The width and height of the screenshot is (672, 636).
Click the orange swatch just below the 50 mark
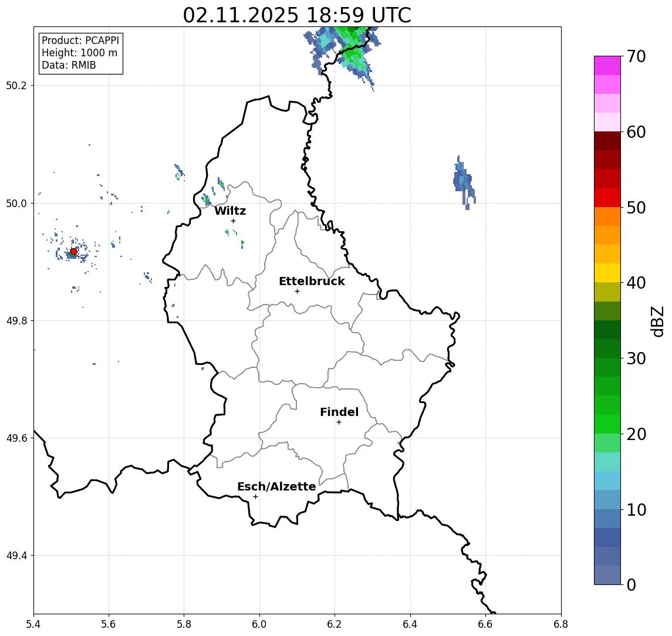607,217
